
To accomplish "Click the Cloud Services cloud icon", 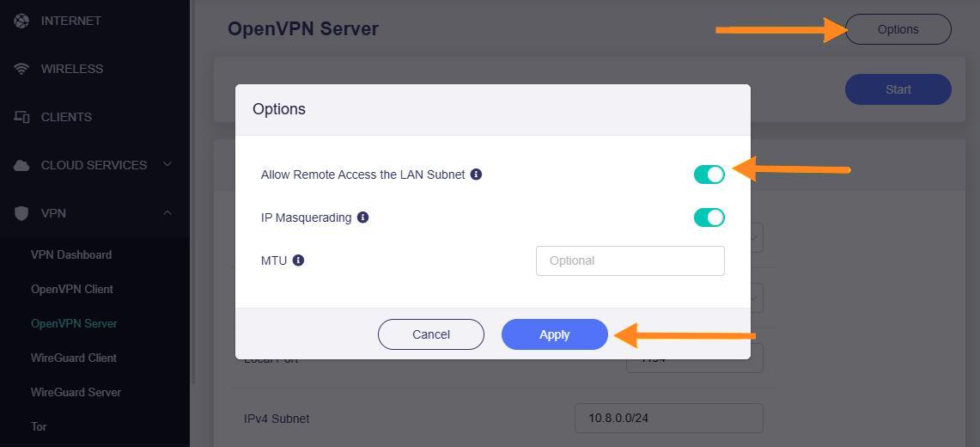I will (x=21, y=165).
